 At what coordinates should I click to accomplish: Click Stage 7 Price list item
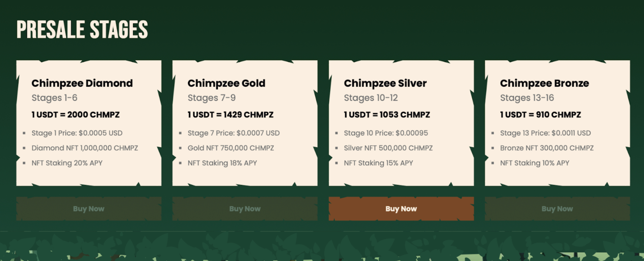coord(234,133)
